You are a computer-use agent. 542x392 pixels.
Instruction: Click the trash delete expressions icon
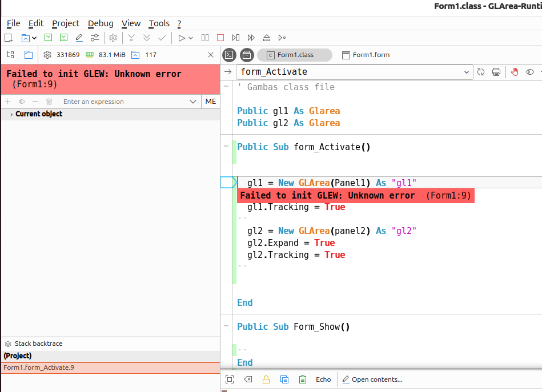pos(49,102)
